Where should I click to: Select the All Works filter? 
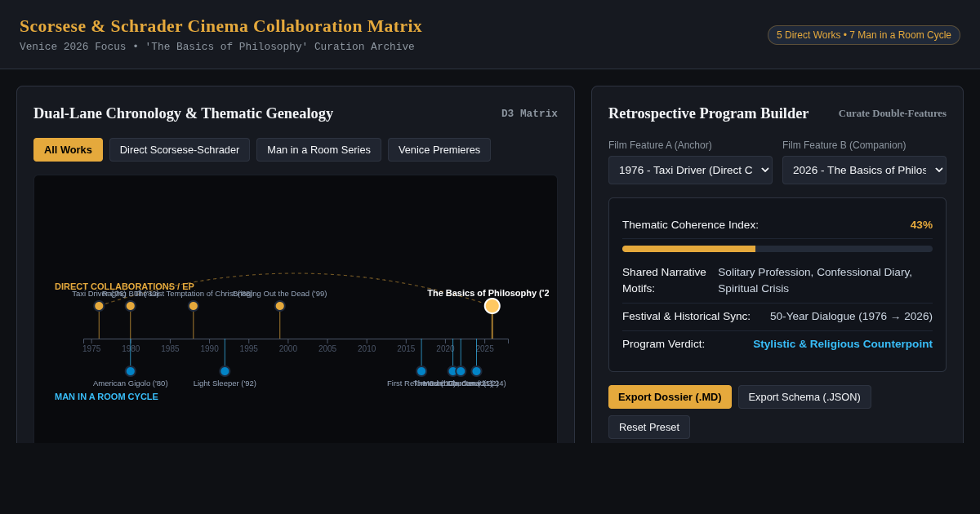[x=68, y=149]
